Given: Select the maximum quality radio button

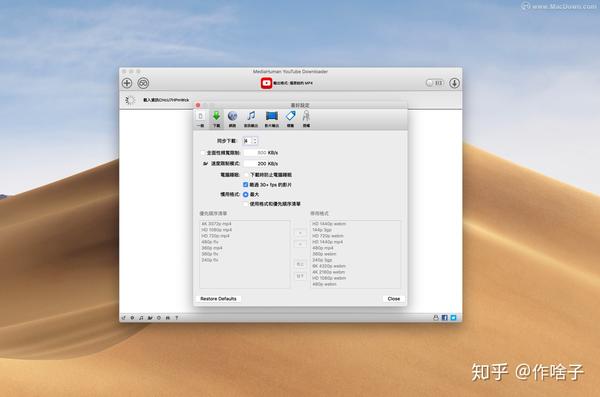Looking at the screenshot, I should tap(246, 194).
